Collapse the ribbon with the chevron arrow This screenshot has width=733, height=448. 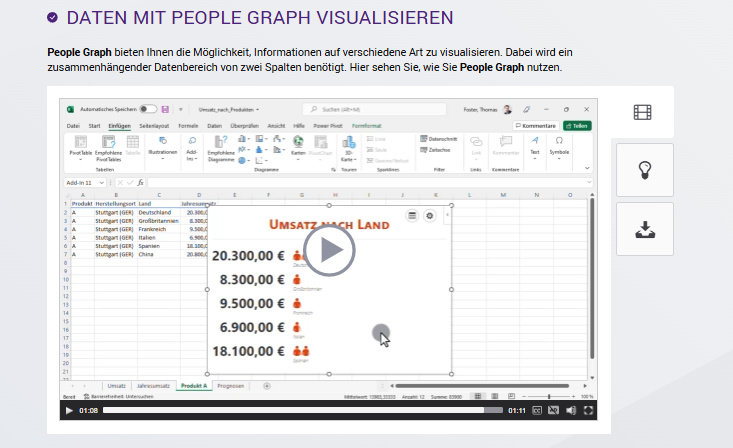587,168
